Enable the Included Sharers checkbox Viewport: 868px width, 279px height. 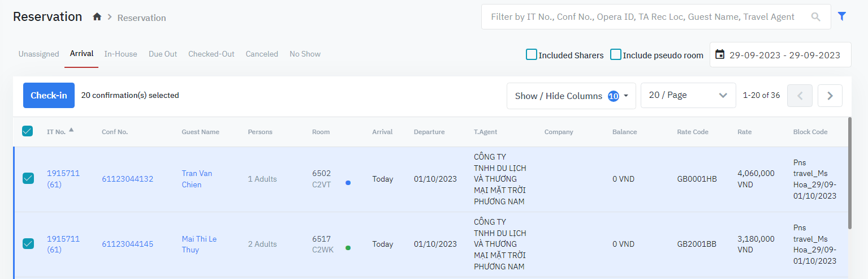[x=532, y=55]
